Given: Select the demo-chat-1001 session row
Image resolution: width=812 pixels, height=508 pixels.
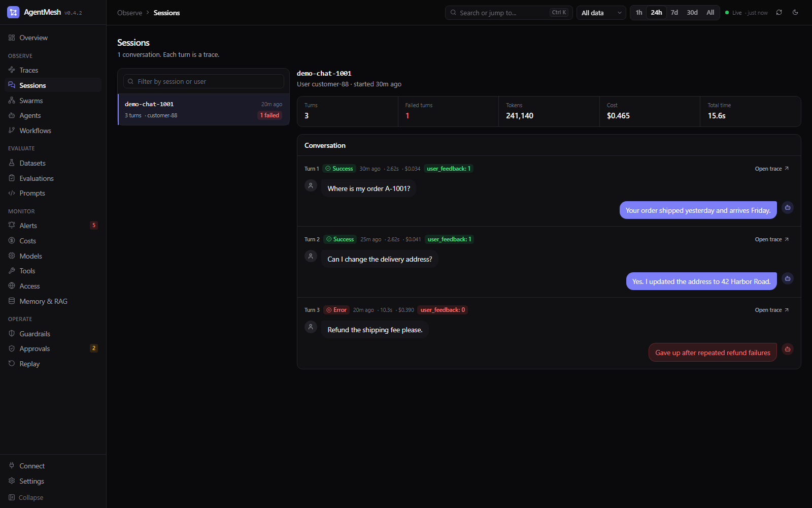Looking at the screenshot, I should point(204,110).
